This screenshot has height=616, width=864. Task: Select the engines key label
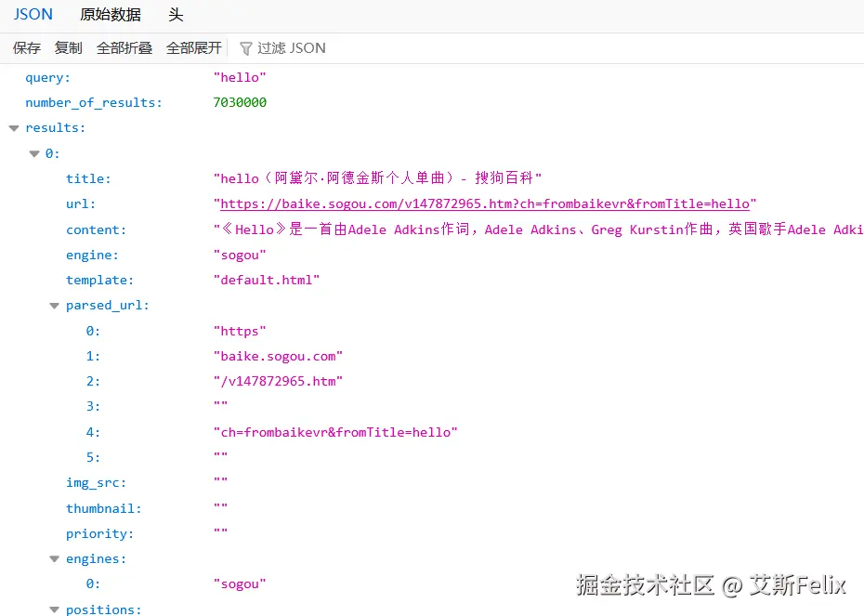(96, 558)
